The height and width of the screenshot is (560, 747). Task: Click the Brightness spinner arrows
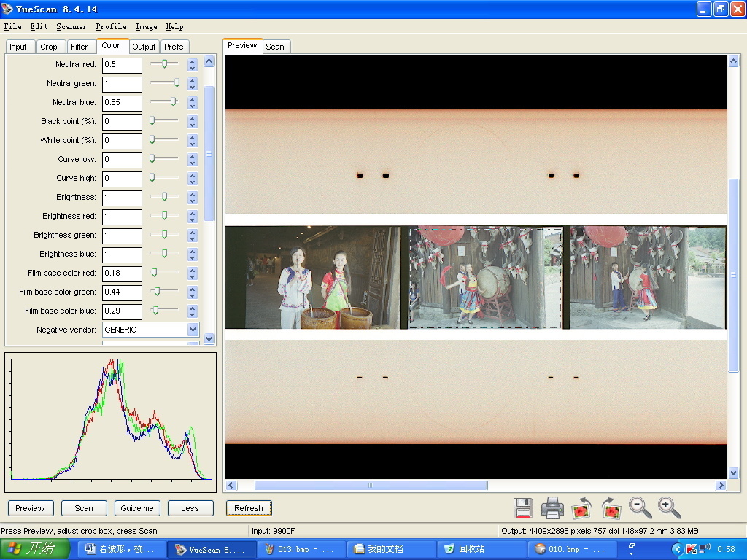point(193,197)
